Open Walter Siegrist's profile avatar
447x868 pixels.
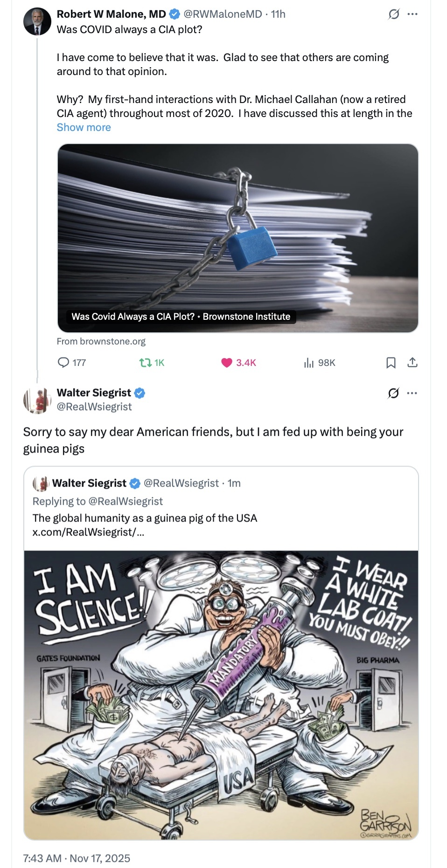[x=37, y=400]
